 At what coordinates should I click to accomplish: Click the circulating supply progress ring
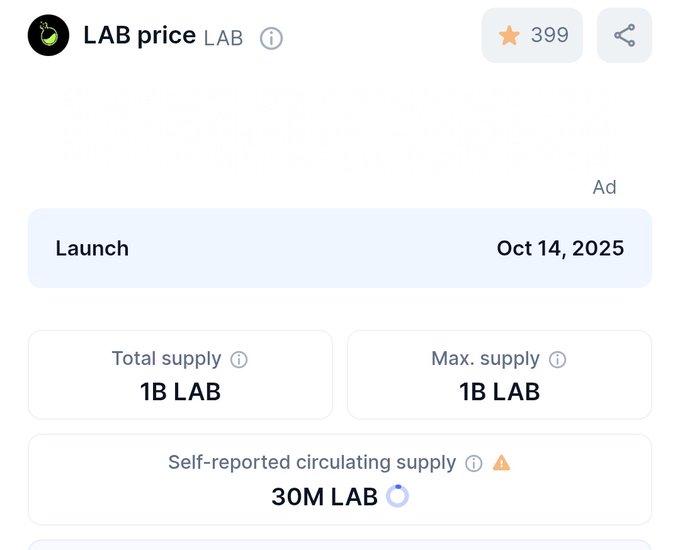(x=397, y=495)
